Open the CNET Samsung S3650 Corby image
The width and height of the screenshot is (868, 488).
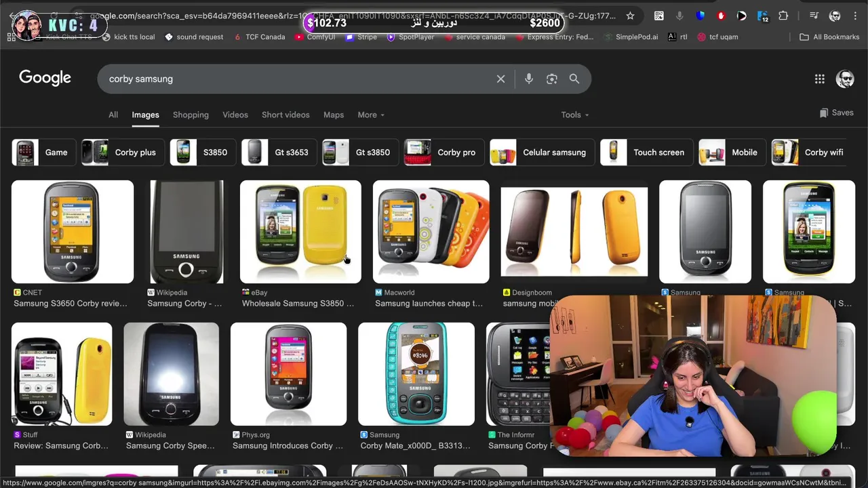pos(73,232)
